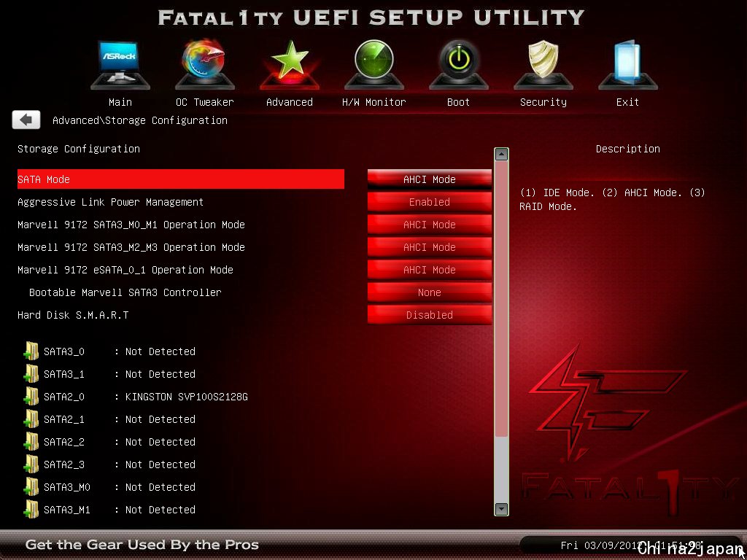Select the Advanced green star icon
The width and height of the screenshot is (747, 560).
(290, 65)
